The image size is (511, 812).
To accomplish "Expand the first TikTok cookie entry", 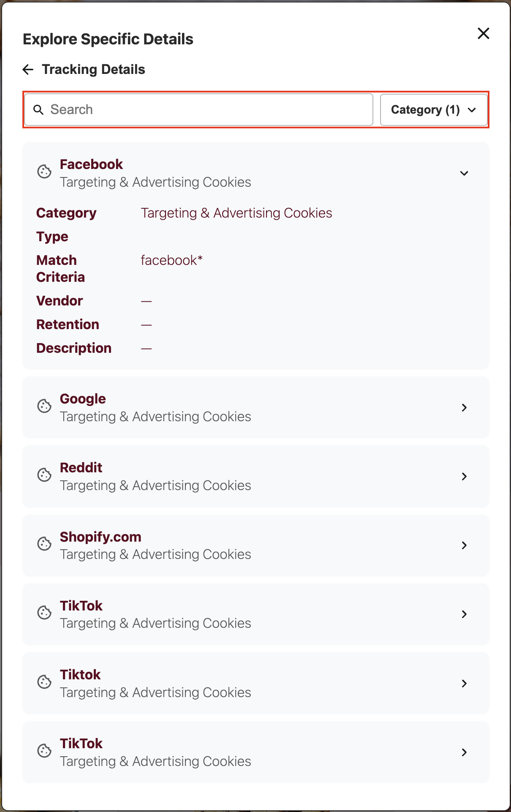I will pyautogui.click(x=464, y=614).
